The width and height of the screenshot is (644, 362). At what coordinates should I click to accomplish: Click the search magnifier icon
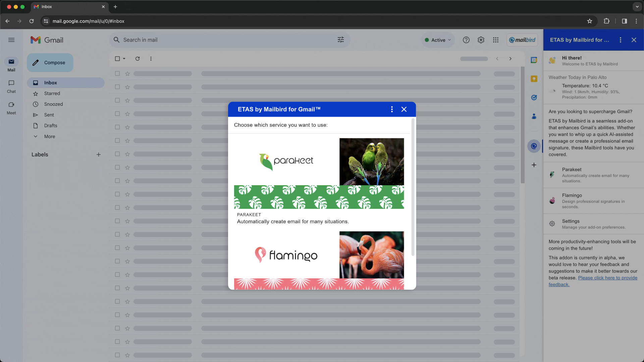(116, 40)
